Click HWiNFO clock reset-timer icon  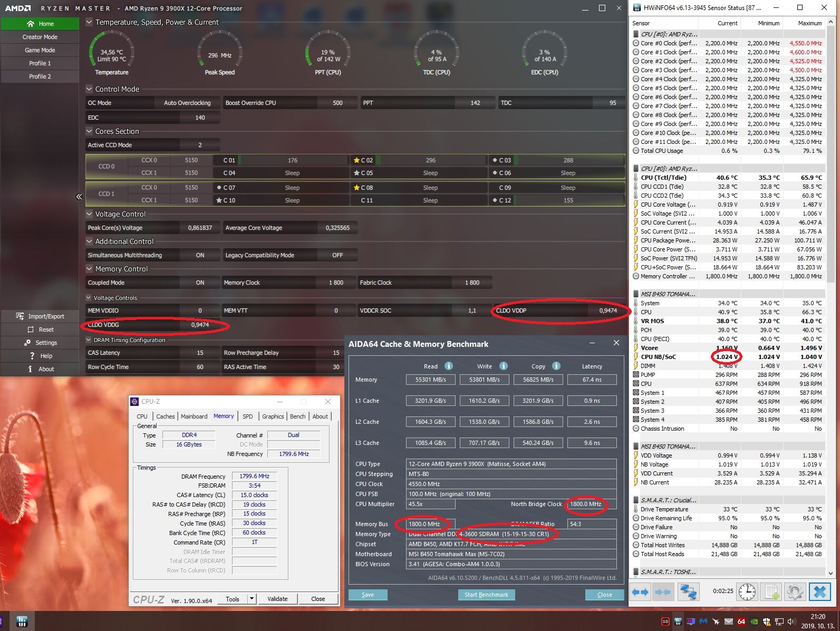[747, 592]
